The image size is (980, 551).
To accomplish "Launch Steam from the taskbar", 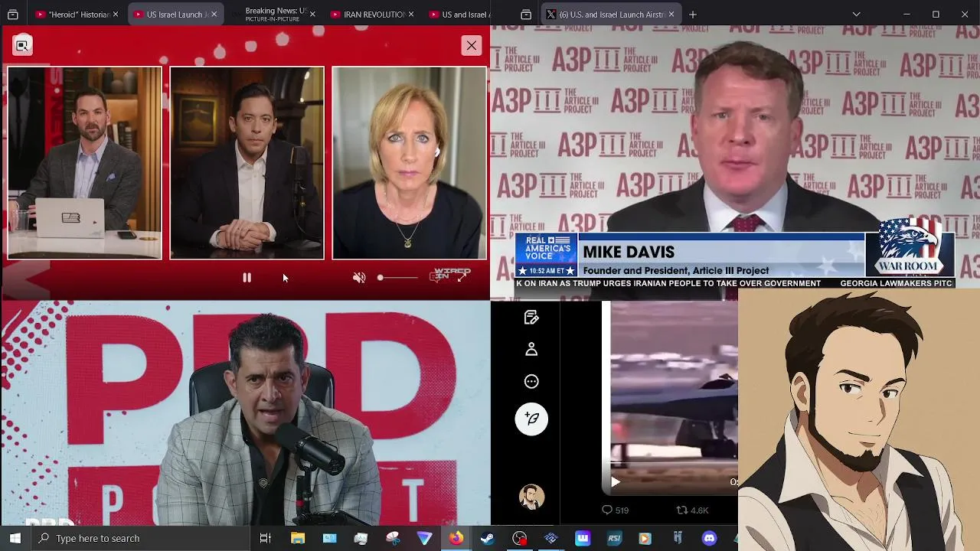I will [487, 538].
